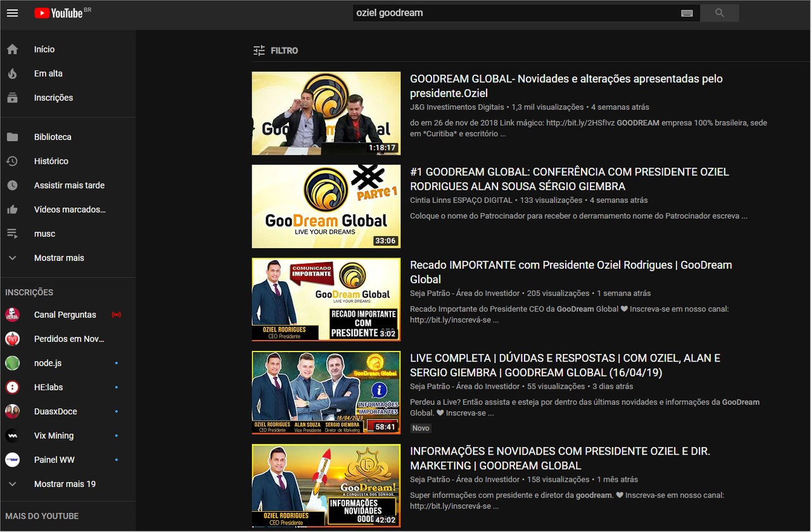Open Perdidos em Nov... channel avatar
Screen dimensions: 811x532
[x=12, y=339]
